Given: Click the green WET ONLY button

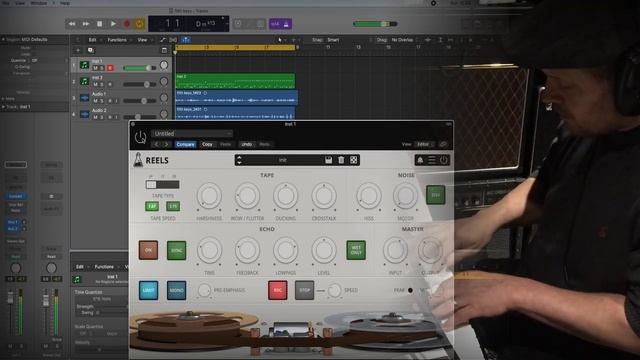Looking at the screenshot, I should 356,250.
